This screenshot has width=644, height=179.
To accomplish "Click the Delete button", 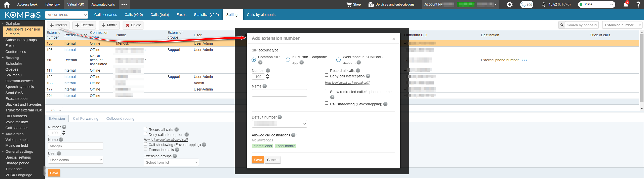I will 133,25.
